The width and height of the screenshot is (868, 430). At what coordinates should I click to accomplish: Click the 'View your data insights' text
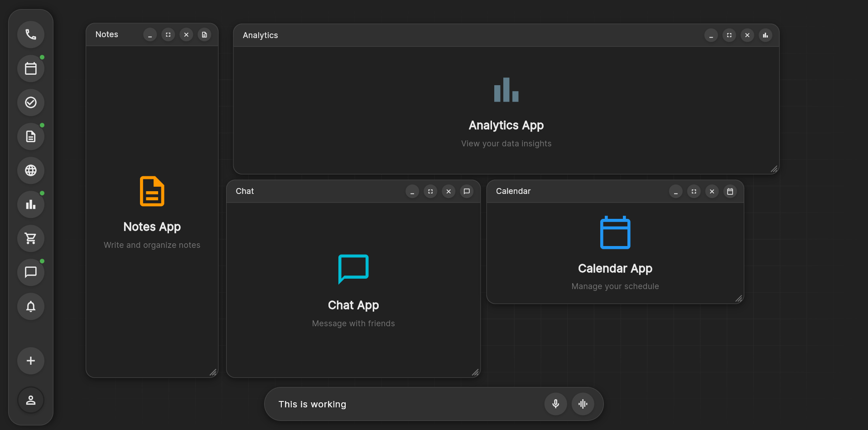pos(506,144)
